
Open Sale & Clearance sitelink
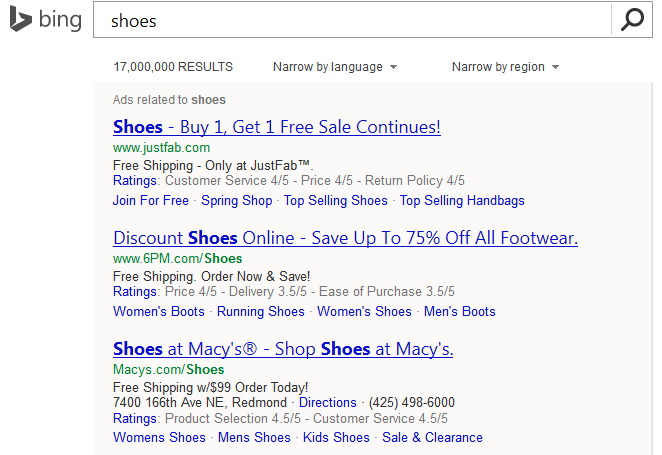click(x=432, y=437)
